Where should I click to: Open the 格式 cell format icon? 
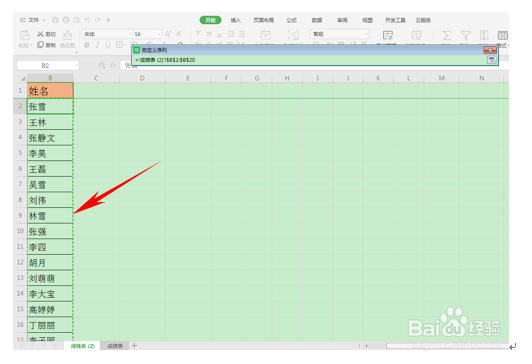coord(502,35)
